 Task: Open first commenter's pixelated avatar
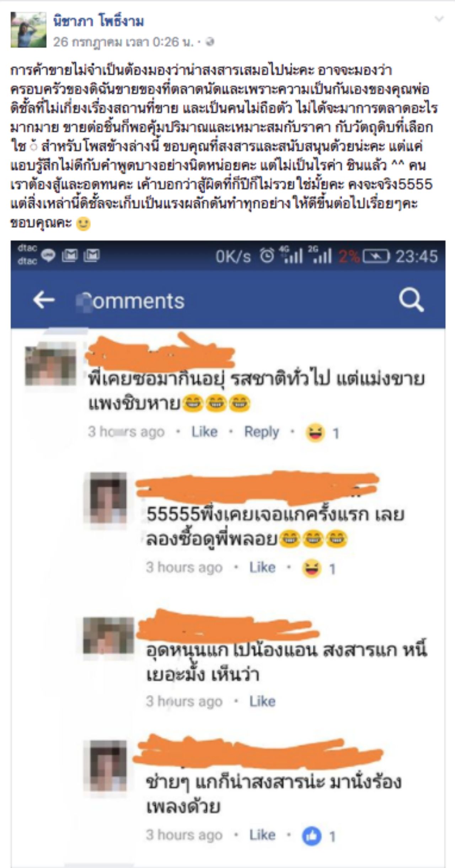pos(50,364)
